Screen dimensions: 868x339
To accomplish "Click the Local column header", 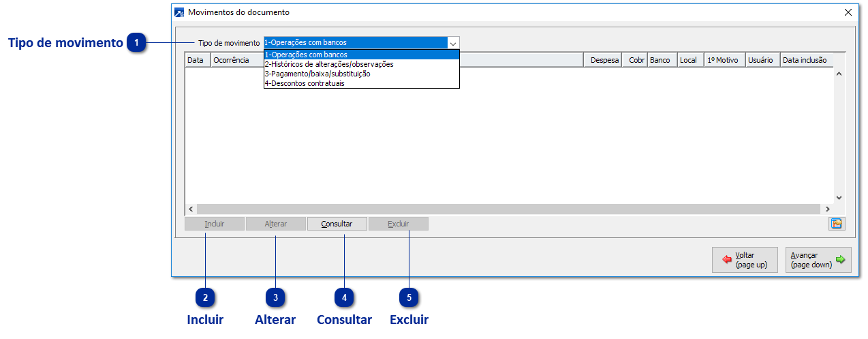I will click(691, 60).
